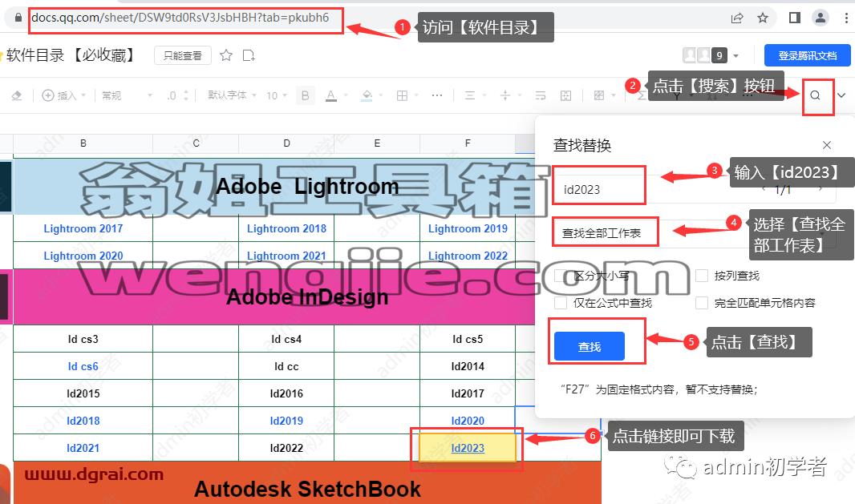Open the 默认字体 font dropdown
This screenshot has height=504, width=855.
[x=233, y=95]
